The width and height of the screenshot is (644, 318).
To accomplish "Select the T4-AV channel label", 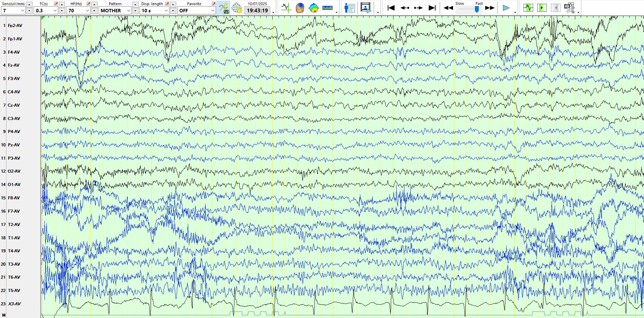I will click(x=14, y=251).
